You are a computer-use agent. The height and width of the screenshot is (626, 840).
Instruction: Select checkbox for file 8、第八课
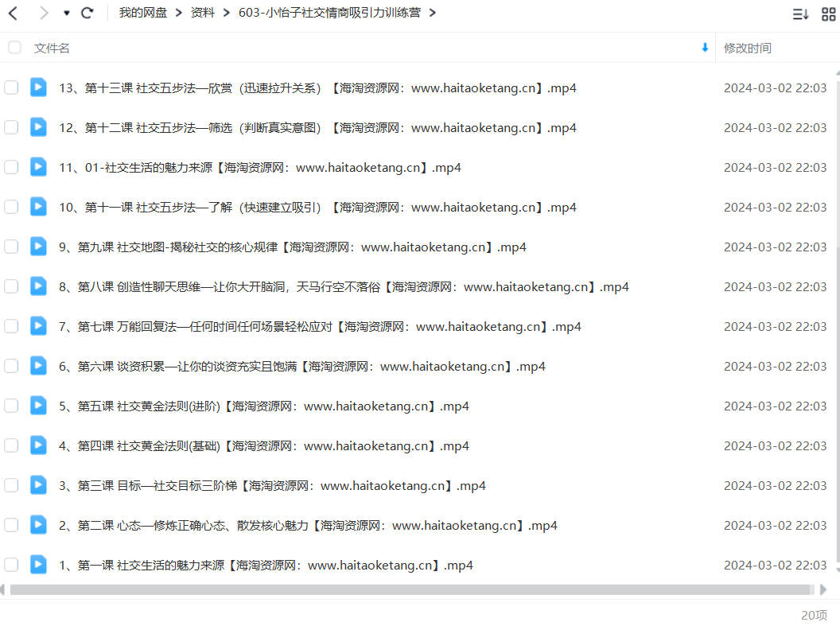[x=11, y=286]
